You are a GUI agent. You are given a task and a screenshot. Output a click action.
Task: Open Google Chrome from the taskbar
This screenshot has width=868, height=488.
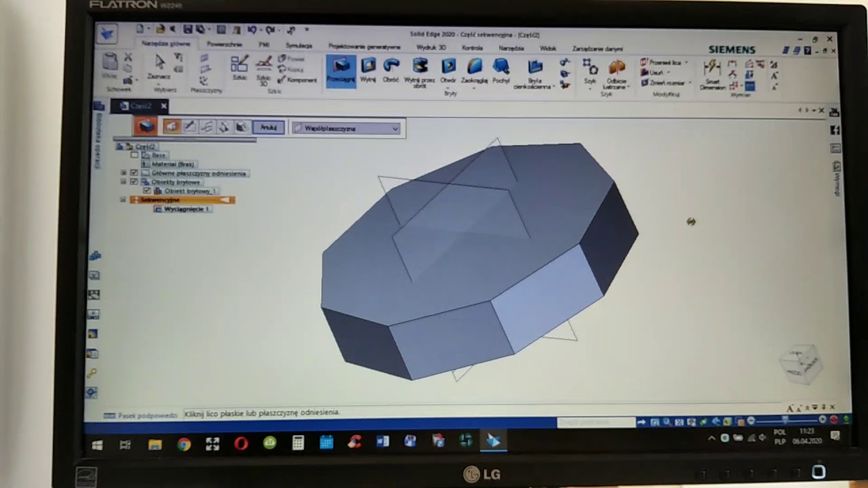[x=184, y=444]
